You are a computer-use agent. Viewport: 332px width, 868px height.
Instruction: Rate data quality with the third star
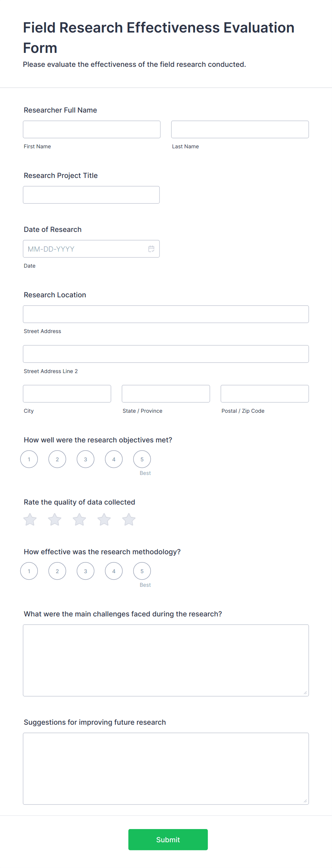[79, 520]
